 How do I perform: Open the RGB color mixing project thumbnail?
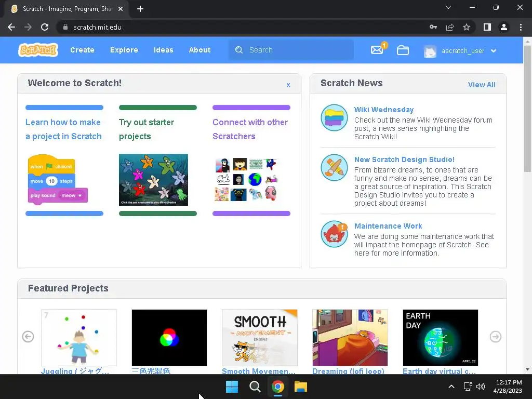[x=169, y=338]
